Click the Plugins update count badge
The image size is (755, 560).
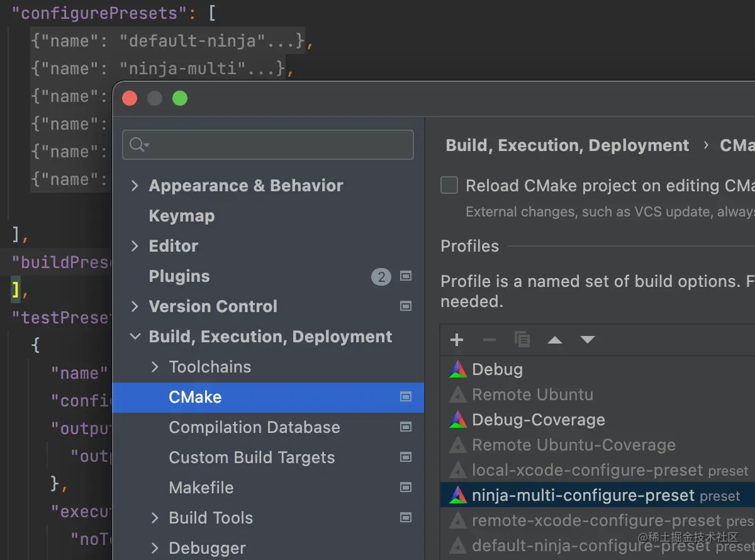[x=381, y=276]
